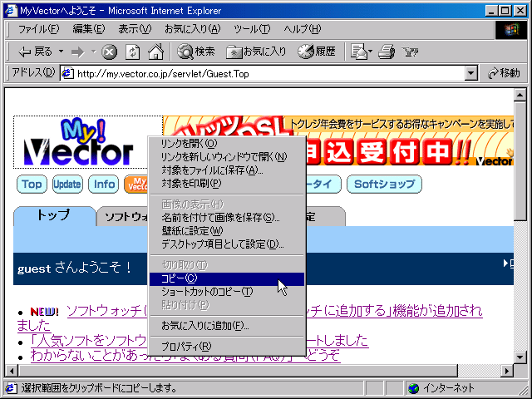Choose ショートカットのコピー(T)

click(227, 292)
